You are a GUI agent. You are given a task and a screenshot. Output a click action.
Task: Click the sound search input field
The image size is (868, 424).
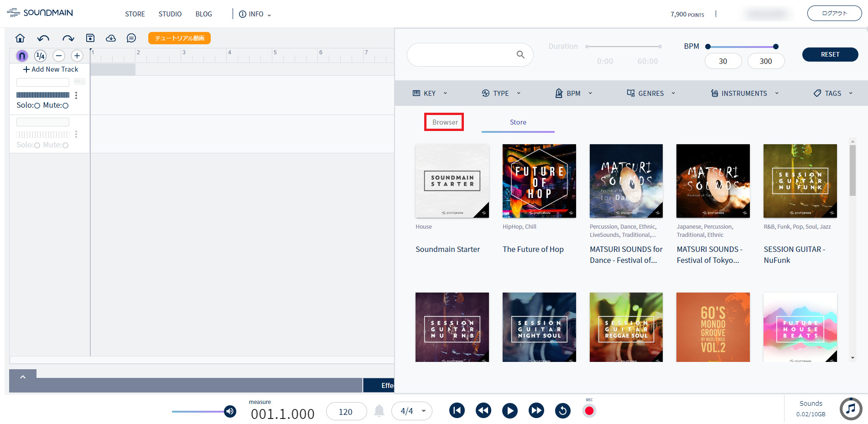[x=470, y=55]
